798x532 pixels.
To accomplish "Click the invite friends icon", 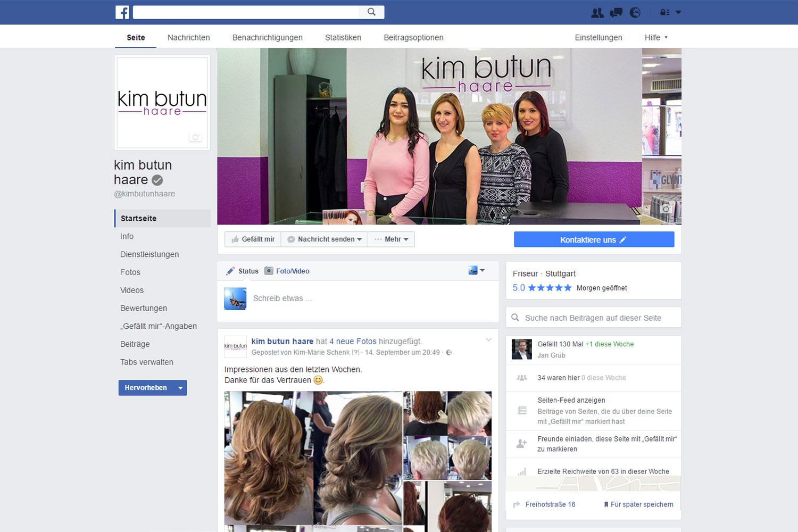I will [522, 444].
